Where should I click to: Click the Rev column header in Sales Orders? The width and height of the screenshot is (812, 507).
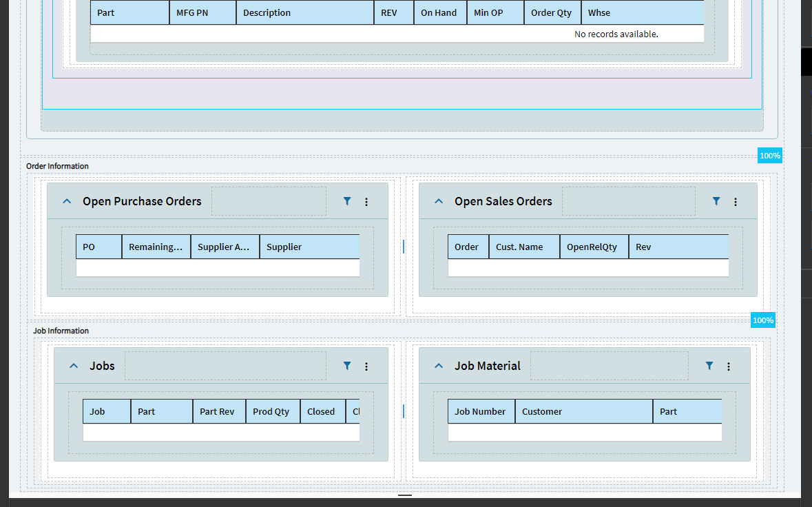[679, 247]
